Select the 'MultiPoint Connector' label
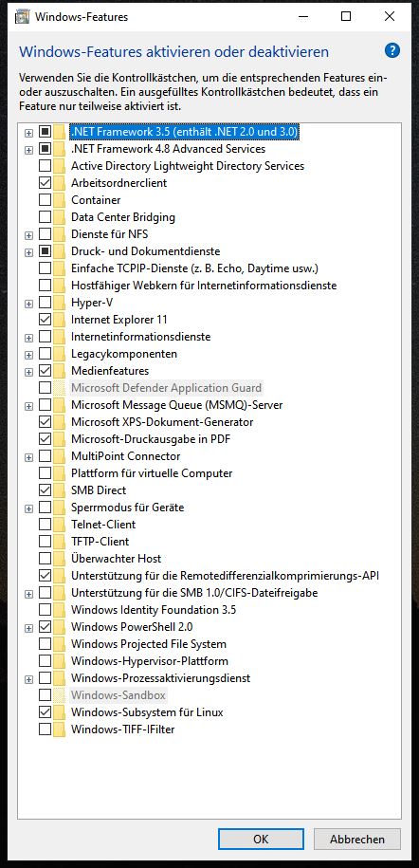 click(126, 456)
